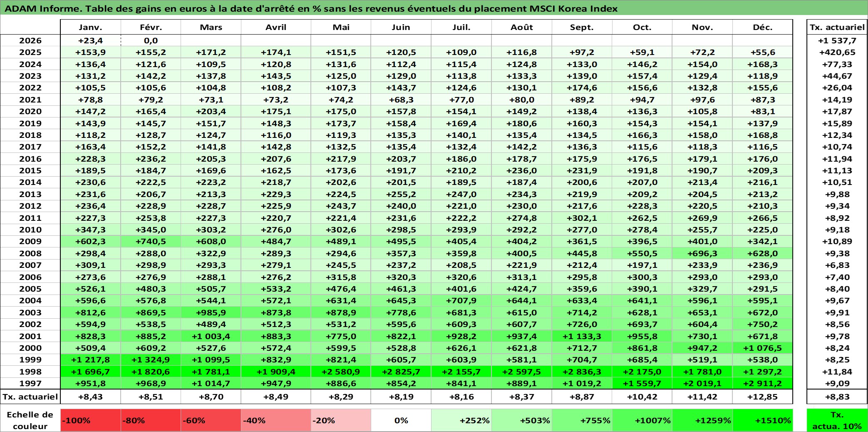Click the 2025 row label
Viewport: 868px width, 432px height.
click(x=30, y=52)
